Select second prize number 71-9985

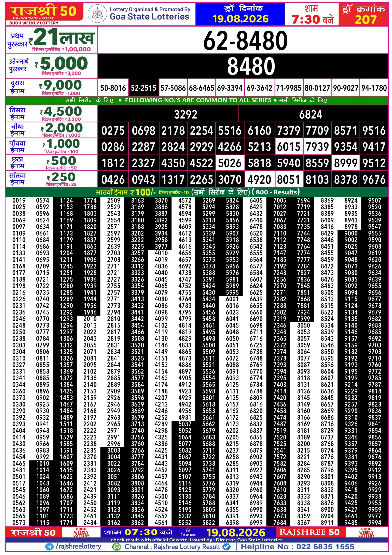pyautogui.click(x=288, y=88)
